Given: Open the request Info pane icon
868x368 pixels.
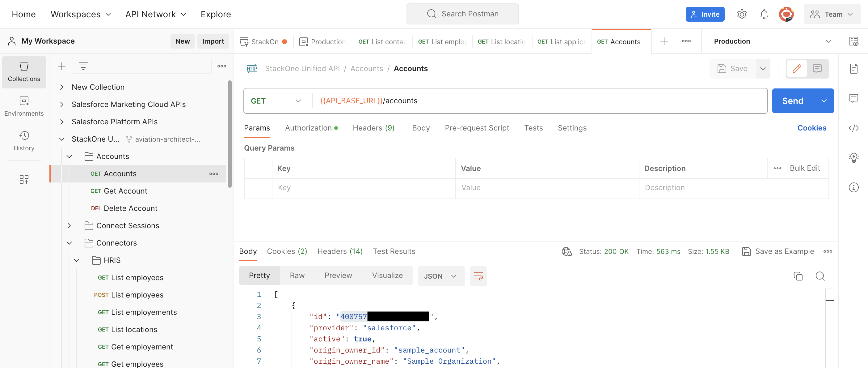Looking at the screenshot, I should click(x=853, y=187).
